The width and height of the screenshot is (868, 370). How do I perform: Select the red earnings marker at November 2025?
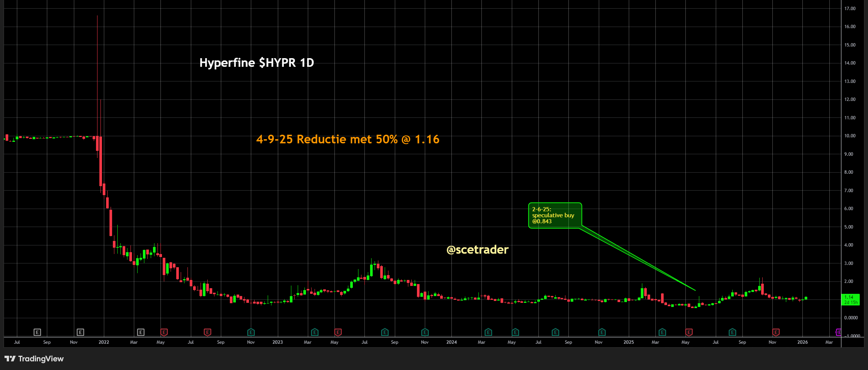coord(776,332)
